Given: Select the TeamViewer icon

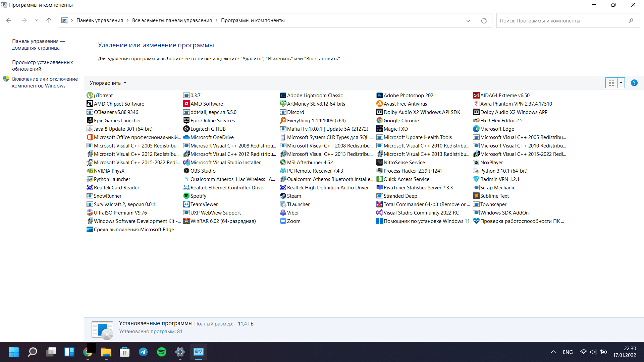Looking at the screenshot, I should click(186, 204).
